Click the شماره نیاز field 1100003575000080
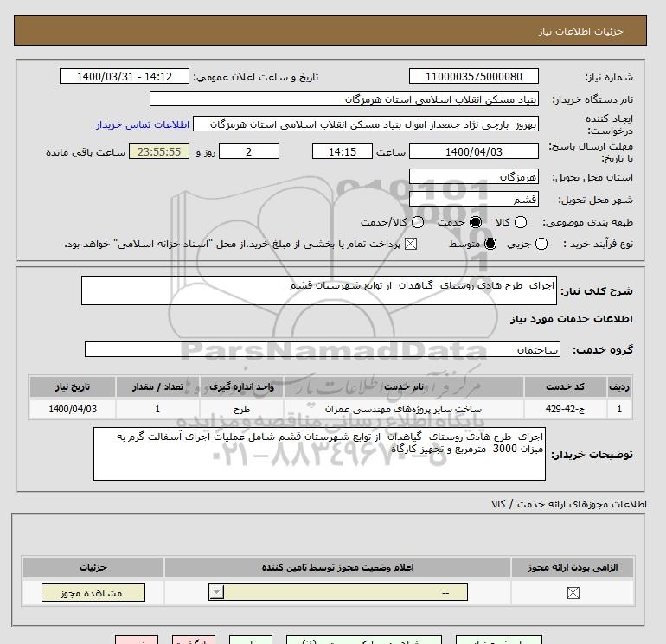Image resolution: width=666 pixels, height=644 pixels. pos(474,76)
